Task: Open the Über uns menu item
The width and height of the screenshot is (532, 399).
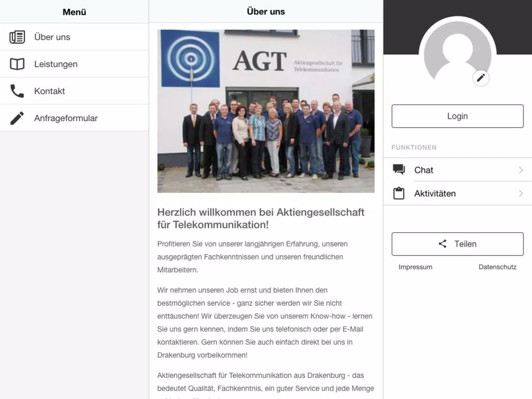Action: pos(74,37)
